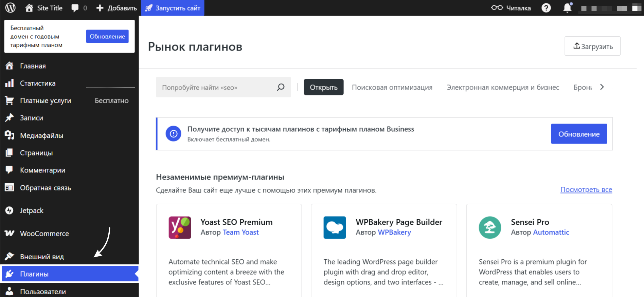This screenshot has height=297, width=644.
Task: Open the help question mark icon
Action: 546,8
